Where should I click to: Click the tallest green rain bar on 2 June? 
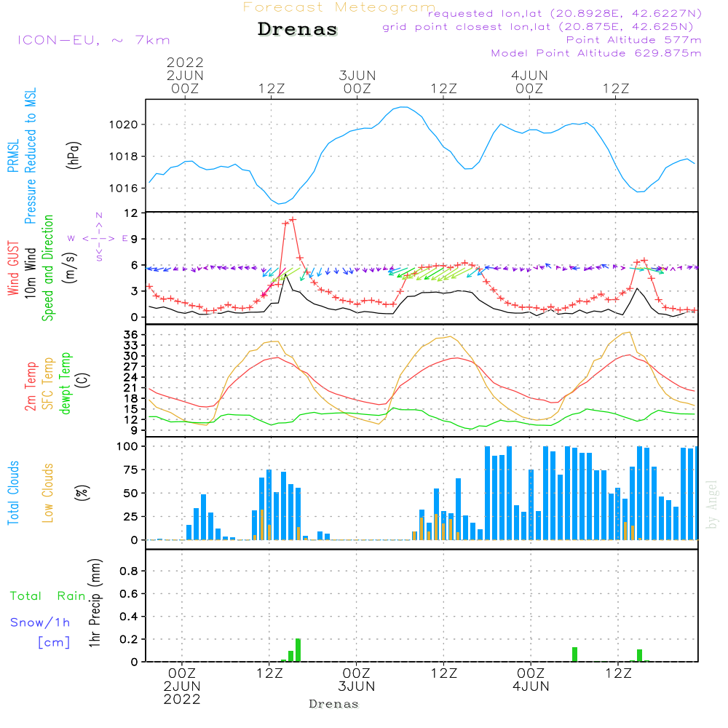(x=298, y=650)
